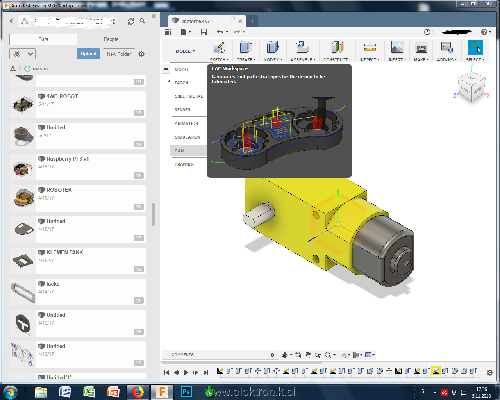The width and height of the screenshot is (500, 400).
Task: Open the Display Settings dropdown
Action: tap(345, 355)
